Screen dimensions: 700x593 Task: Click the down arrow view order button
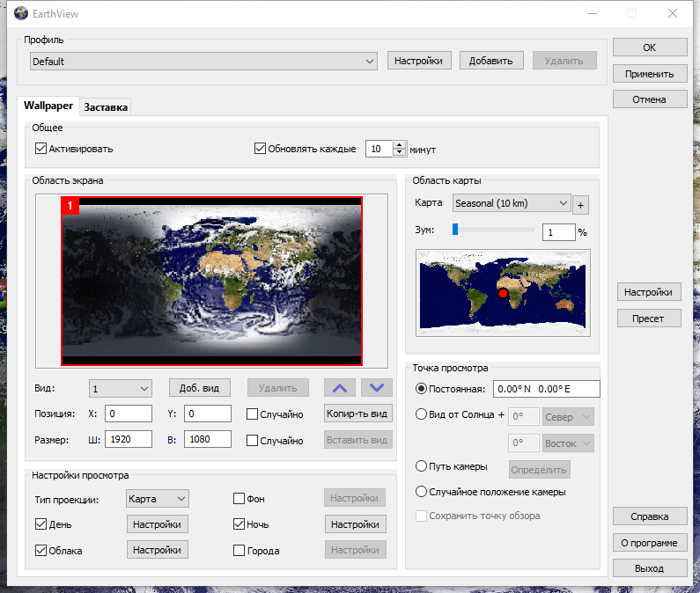(x=376, y=388)
